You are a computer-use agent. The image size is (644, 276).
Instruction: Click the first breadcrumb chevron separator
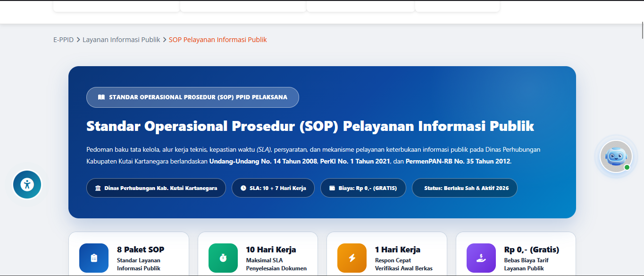point(78,40)
